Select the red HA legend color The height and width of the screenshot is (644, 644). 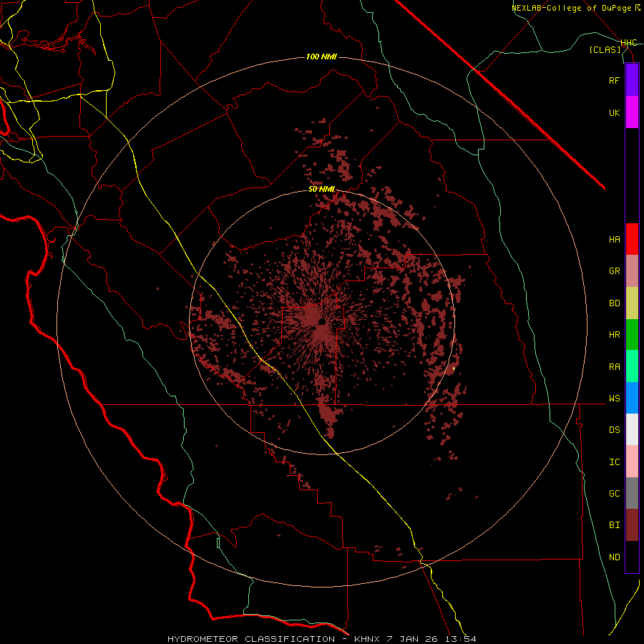pos(632,239)
